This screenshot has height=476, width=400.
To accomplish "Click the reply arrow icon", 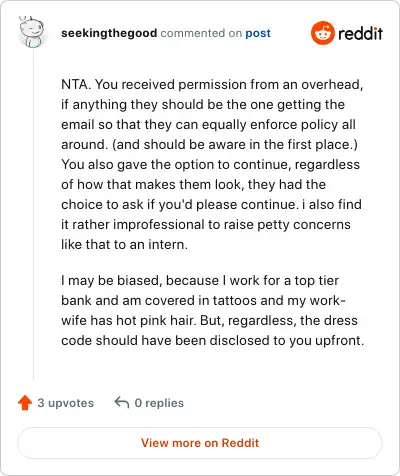I will pyautogui.click(x=122, y=402).
